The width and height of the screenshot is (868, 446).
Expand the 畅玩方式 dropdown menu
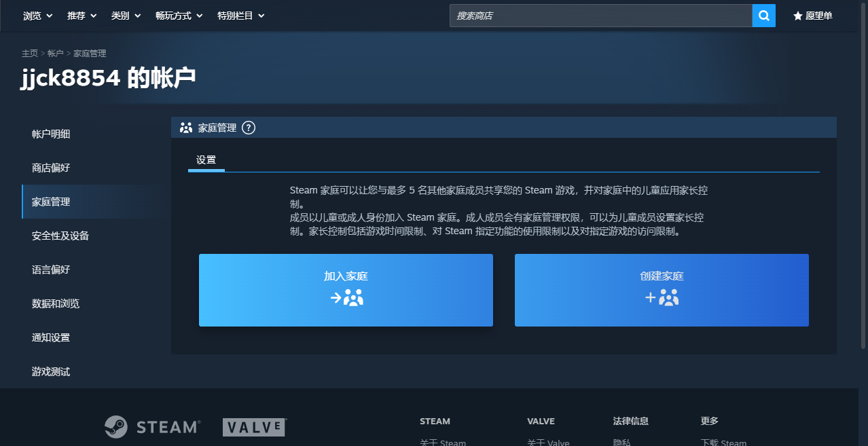pos(179,16)
